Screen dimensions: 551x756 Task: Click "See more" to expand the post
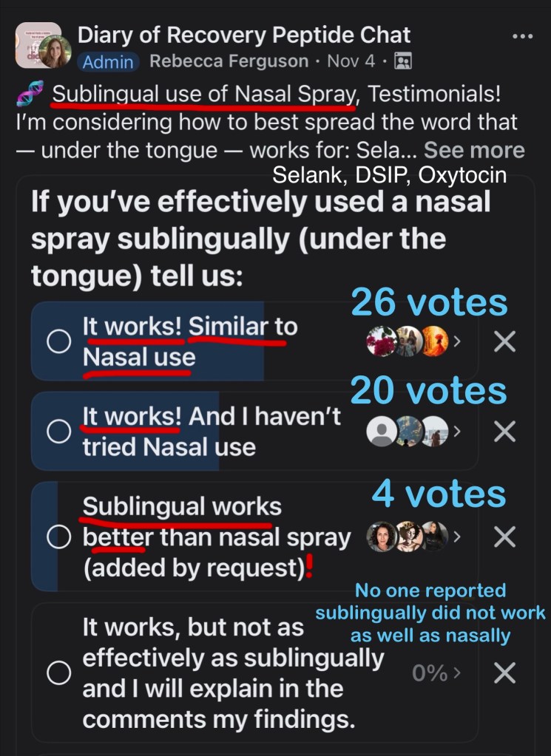[474, 150]
